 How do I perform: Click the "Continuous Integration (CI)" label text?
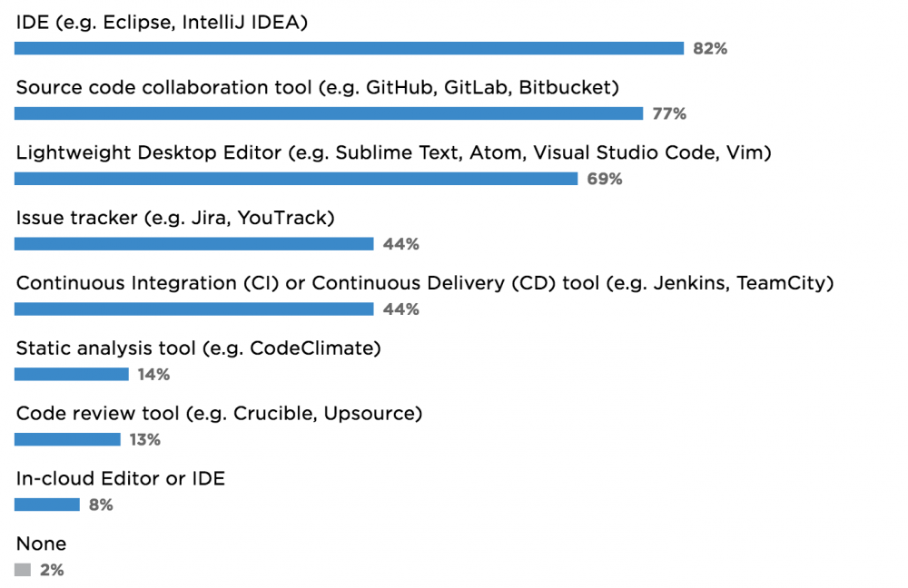(x=424, y=284)
